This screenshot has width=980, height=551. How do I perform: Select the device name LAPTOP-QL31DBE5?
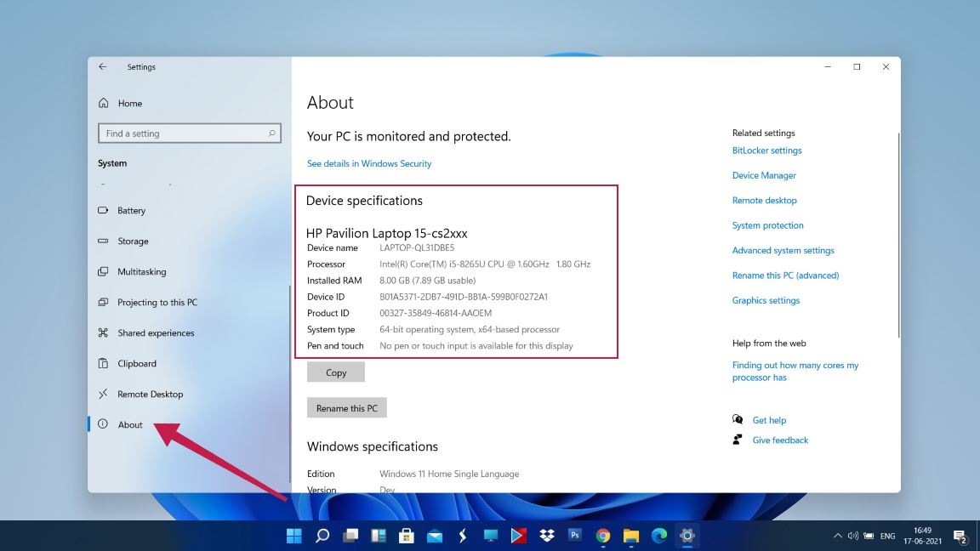417,248
